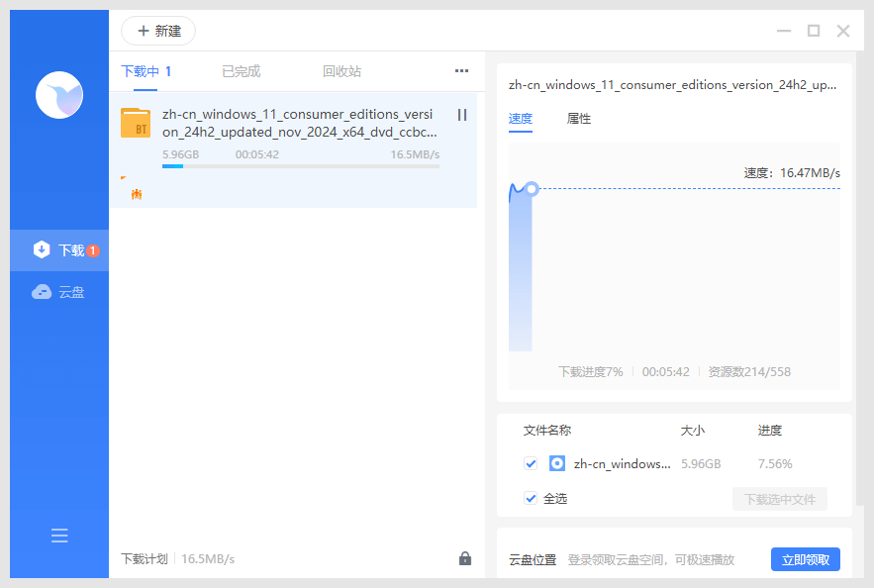Screen dimensions: 874x588
Task: Switch to the 回收站 tab
Action: 341,71
